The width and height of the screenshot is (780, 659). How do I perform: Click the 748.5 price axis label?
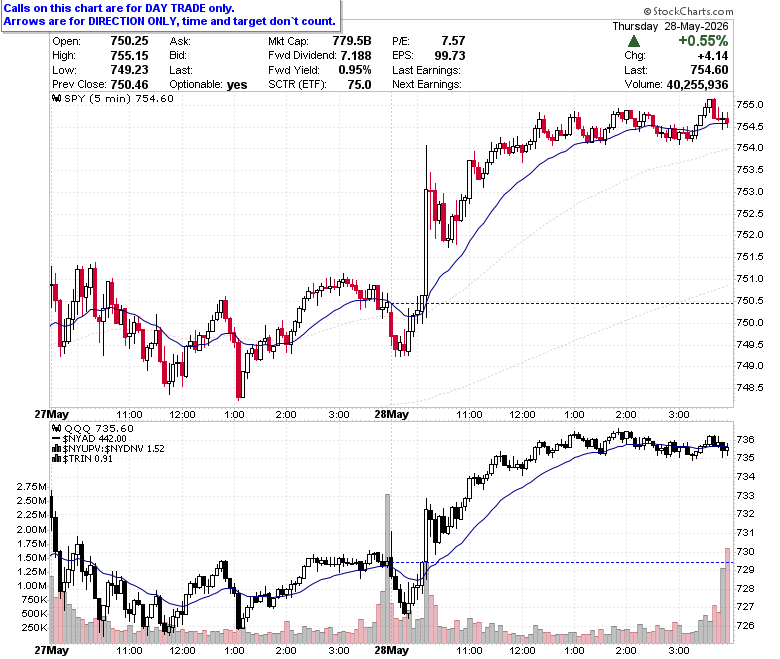coord(750,387)
